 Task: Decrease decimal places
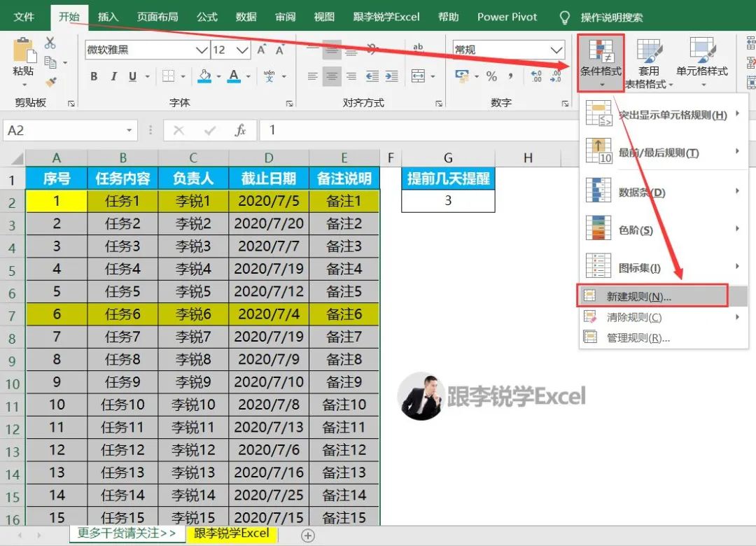555,76
